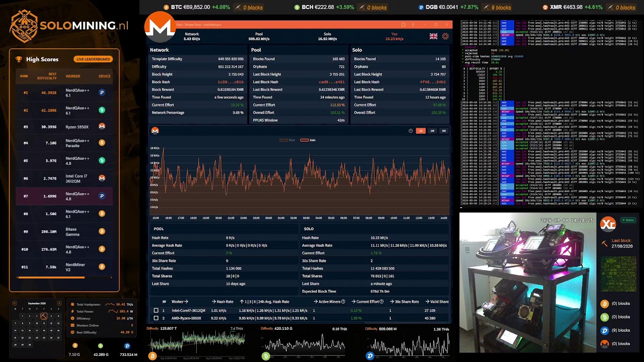Screen dimensions: 644x362
Task: Open the orange settings gear in HashVault window
Action: point(445,36)
